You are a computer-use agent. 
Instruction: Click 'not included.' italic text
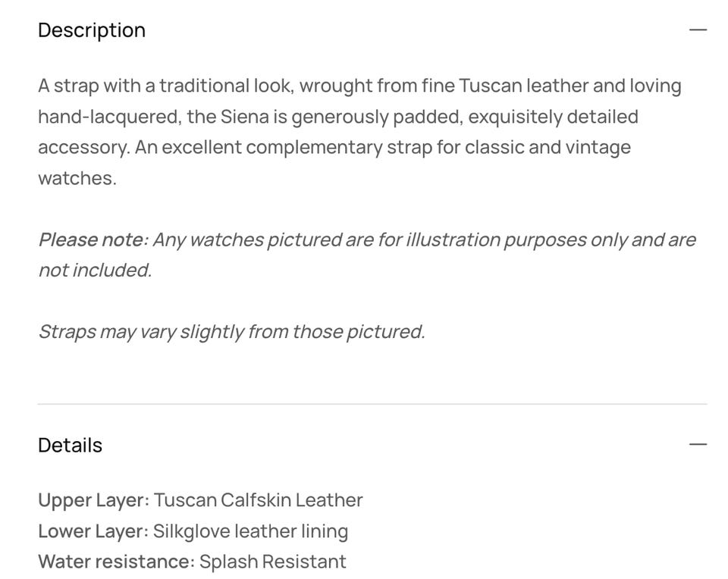tap(95, 271)
